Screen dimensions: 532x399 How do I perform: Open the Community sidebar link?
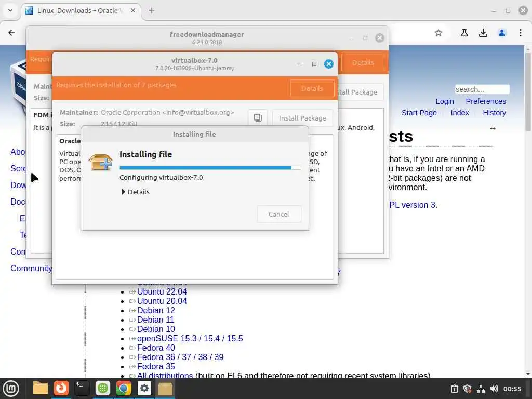click(31, 269)
